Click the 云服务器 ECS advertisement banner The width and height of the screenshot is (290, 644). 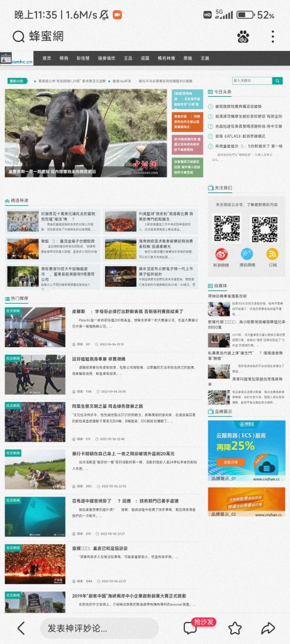[247, 450]
